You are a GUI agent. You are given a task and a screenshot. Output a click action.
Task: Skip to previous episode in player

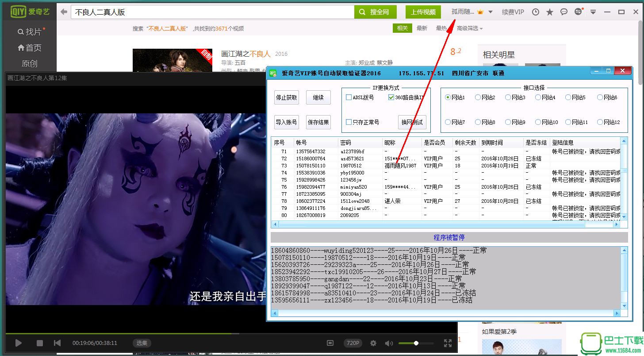57,343
